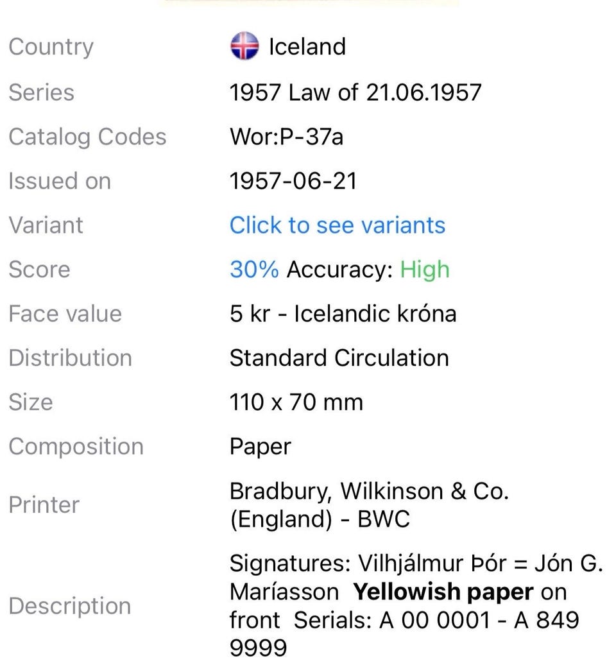Select the size value '110 x 70 mm'
The image size is (616, 672).
[296, 402]
